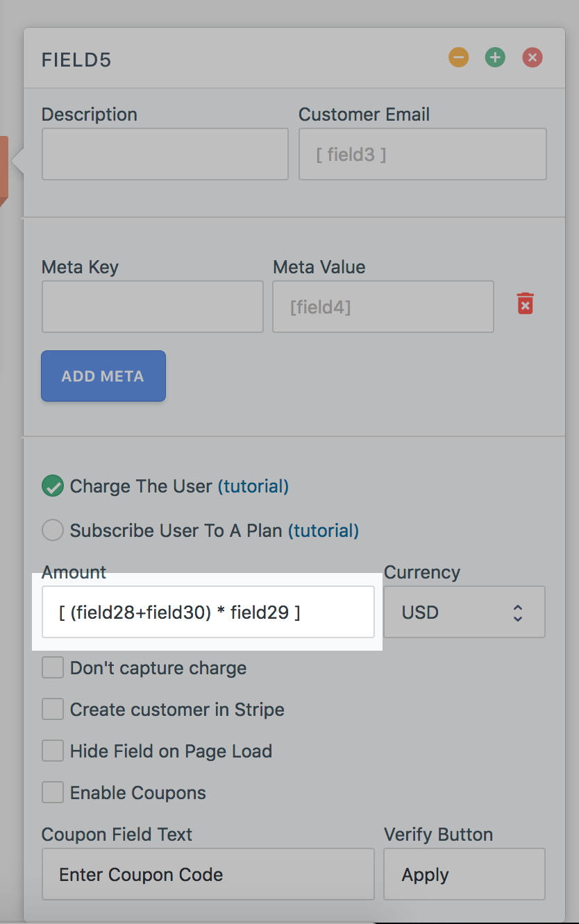Click inside the Meta Key input
579x924 pixels.
[x=152, y=307]
